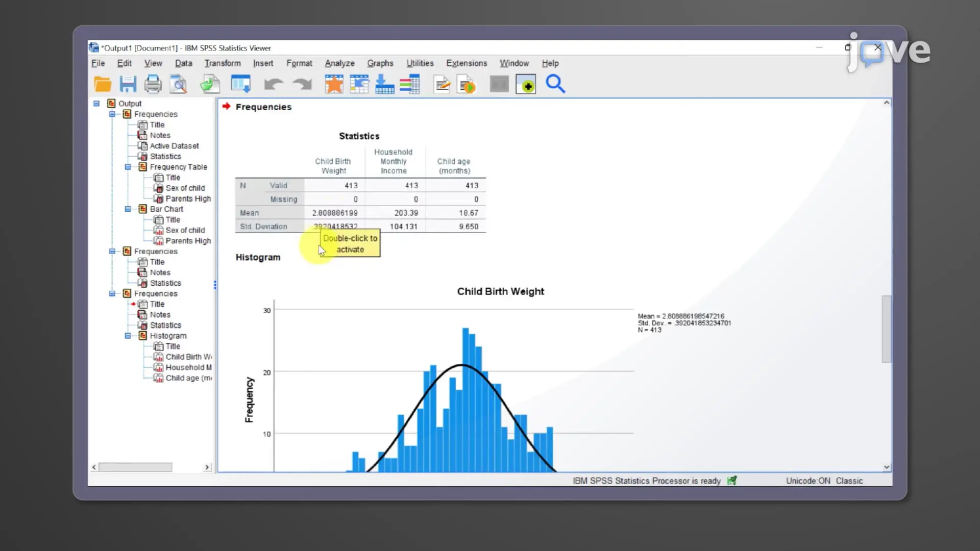The width and height of the screenshot is (980, 551).
Task: Collapse the Bar Chart outline node
Action: pos(128,209)
